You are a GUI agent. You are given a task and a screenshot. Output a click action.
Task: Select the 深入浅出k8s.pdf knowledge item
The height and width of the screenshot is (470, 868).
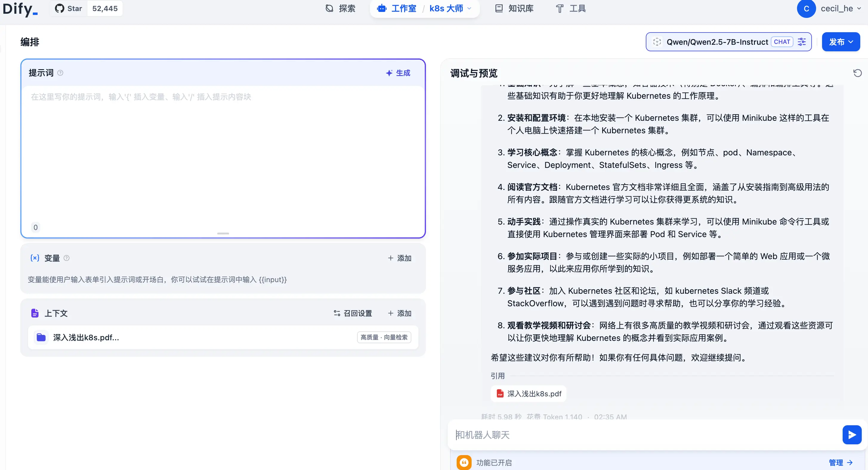(223, 337)
